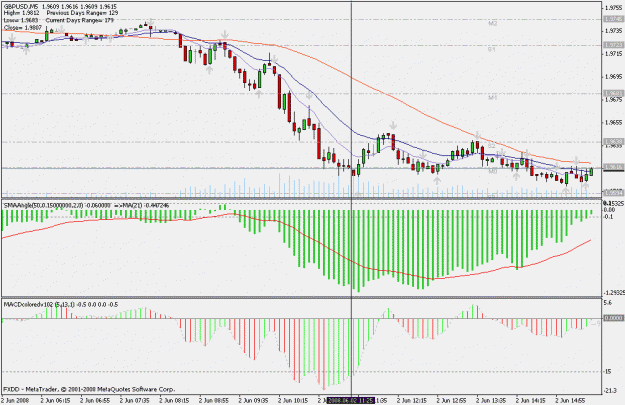This screenshot has height=405, width=625.
Task: Click the 1.9735 price axis value
Action: 613,31
